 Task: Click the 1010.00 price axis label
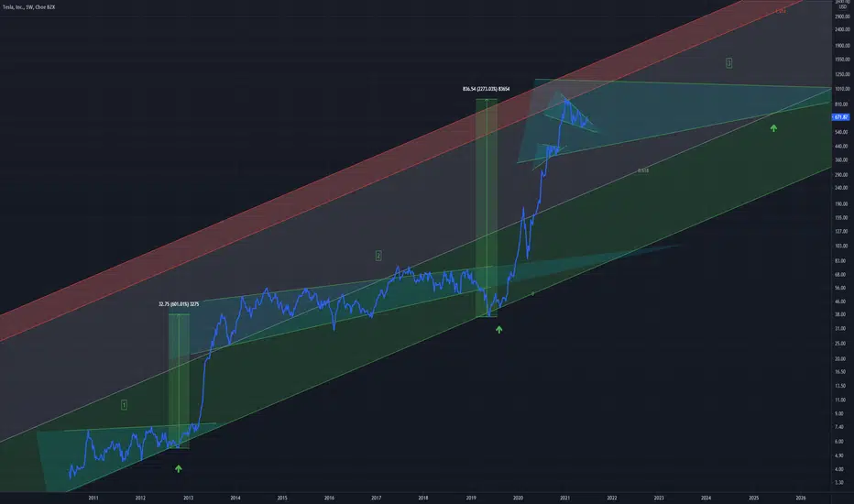pos(843,89)
